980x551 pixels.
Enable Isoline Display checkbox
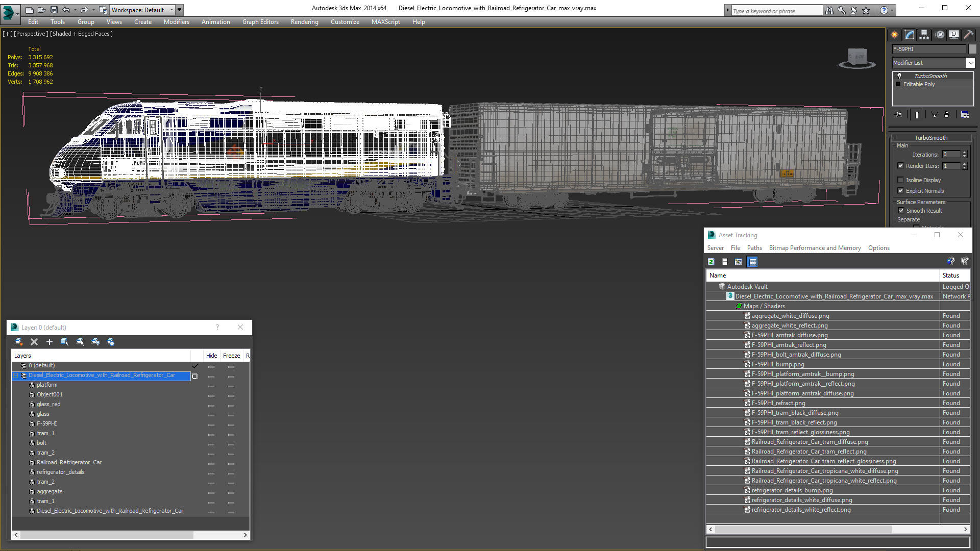pyautogui.click(x=901, y=180)
